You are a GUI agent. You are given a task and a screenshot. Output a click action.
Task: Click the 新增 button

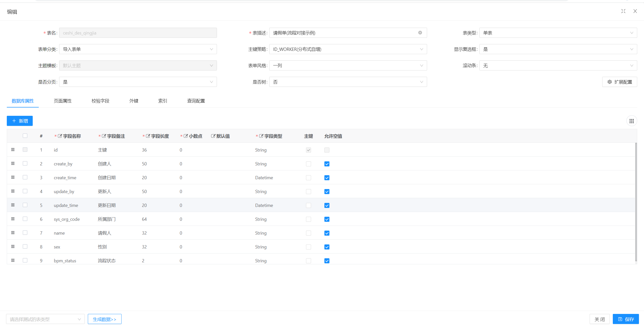click(x=20, y=121)
